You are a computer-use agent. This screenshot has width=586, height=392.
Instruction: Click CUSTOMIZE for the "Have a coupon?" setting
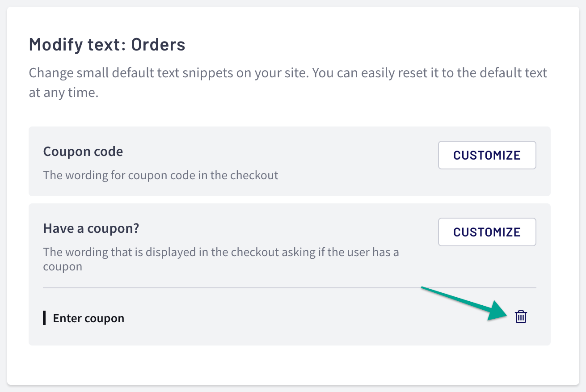coord(487,232)
